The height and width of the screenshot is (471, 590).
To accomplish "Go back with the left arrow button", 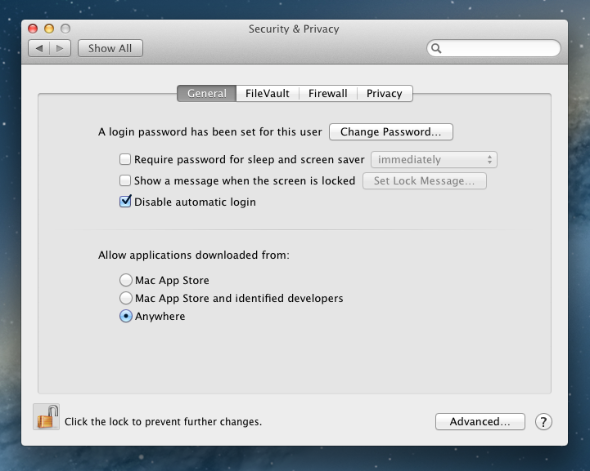I will pos(39,48).
